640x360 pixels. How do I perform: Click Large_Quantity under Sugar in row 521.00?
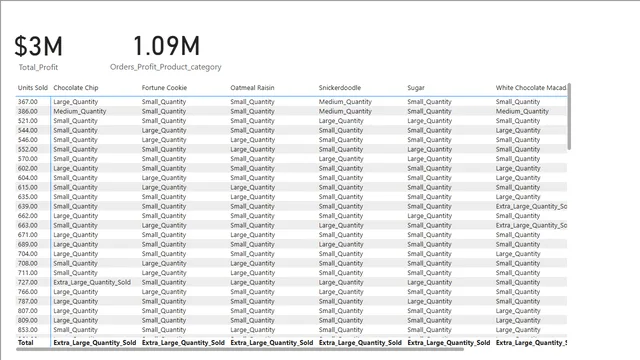click(x=430, y=121)
